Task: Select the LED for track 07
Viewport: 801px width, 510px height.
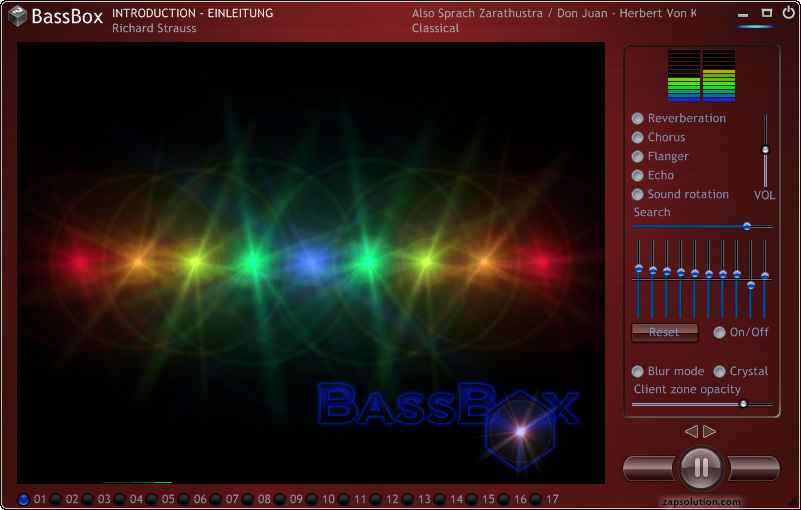Action: [x=216, y=499]
